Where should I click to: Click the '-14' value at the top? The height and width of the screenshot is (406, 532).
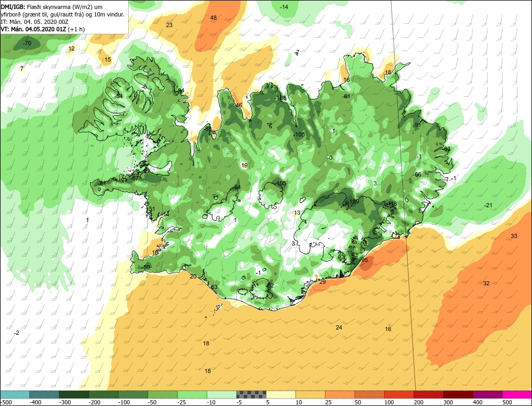[x=284, y=7]
